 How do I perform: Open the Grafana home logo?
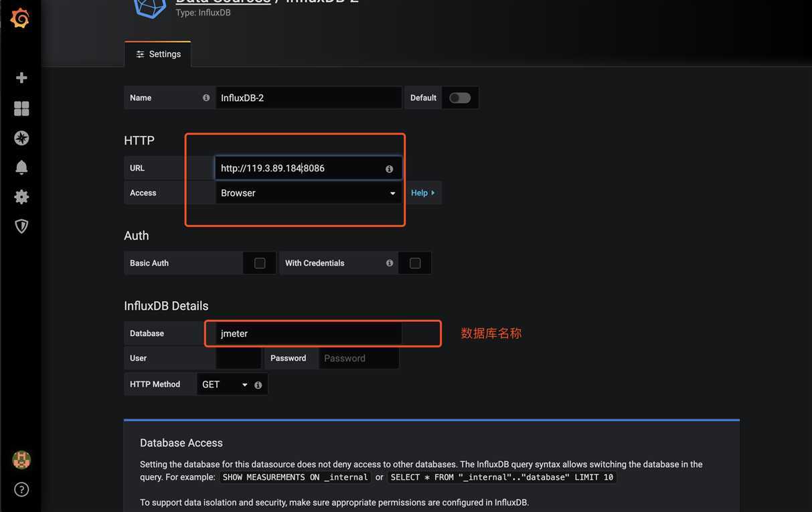(20, 18)
